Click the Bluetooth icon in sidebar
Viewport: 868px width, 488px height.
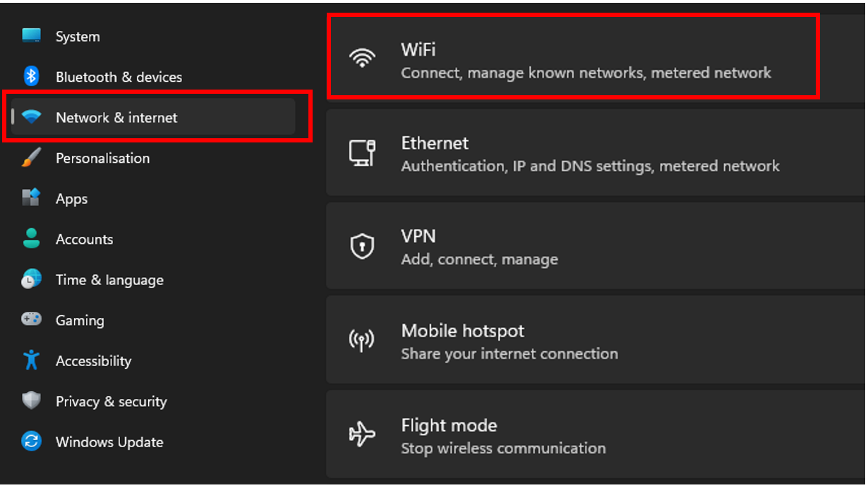32,76
